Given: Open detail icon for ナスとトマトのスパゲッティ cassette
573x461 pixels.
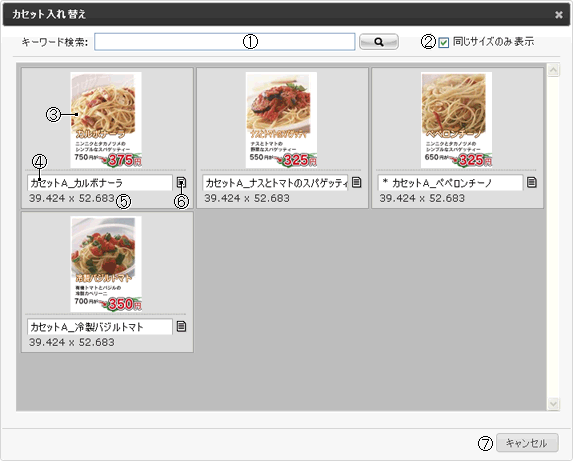Looking at the screenshot, I should pos(357,182).
